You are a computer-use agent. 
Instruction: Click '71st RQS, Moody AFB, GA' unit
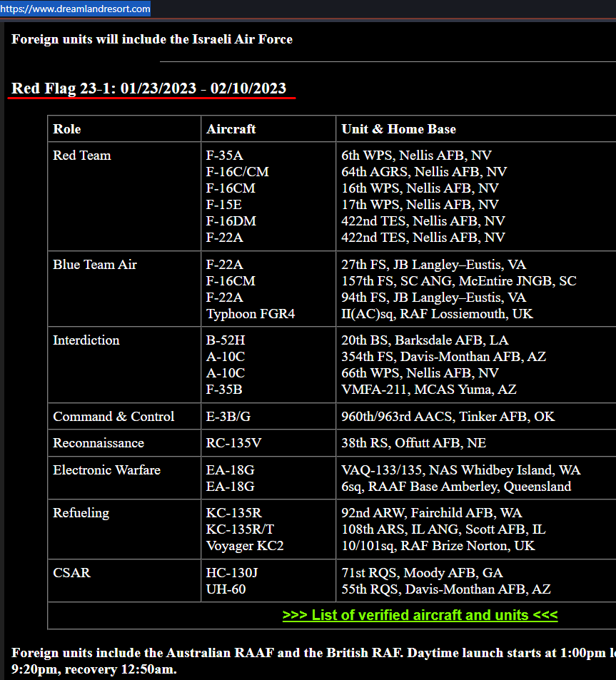[422, 572]
